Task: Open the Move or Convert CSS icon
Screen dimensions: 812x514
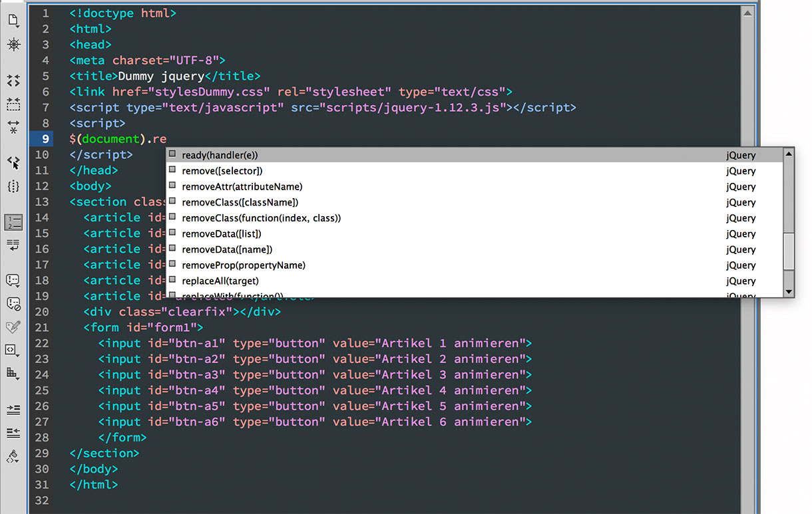Action: (x=13, y=374)
